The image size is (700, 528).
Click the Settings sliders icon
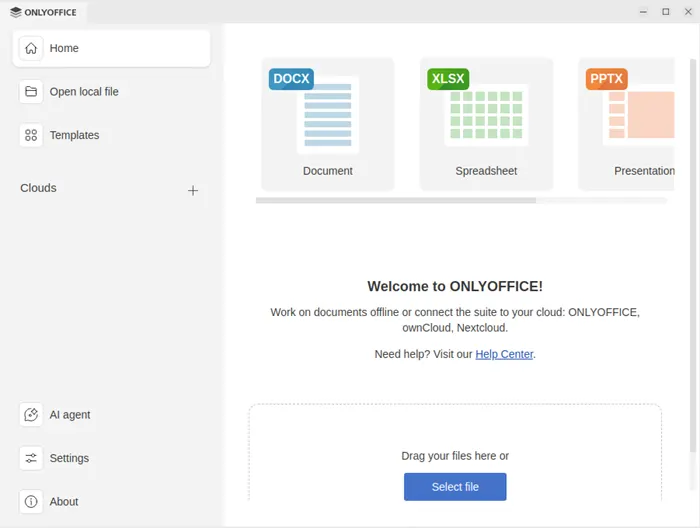point(31,458)
